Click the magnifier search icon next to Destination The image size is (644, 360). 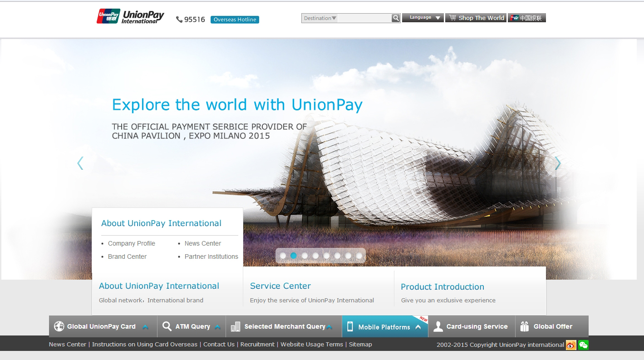click(396, 18)
